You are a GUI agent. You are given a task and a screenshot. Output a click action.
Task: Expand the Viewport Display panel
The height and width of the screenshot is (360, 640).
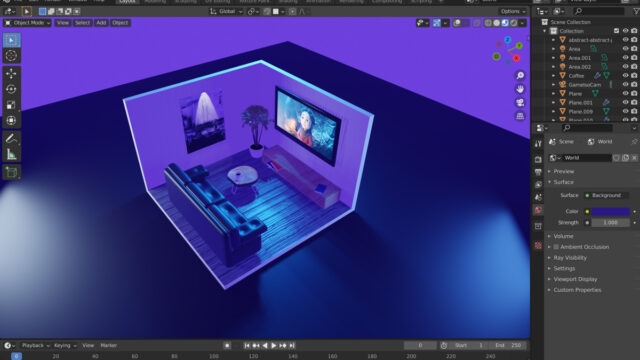coord(575,279)
